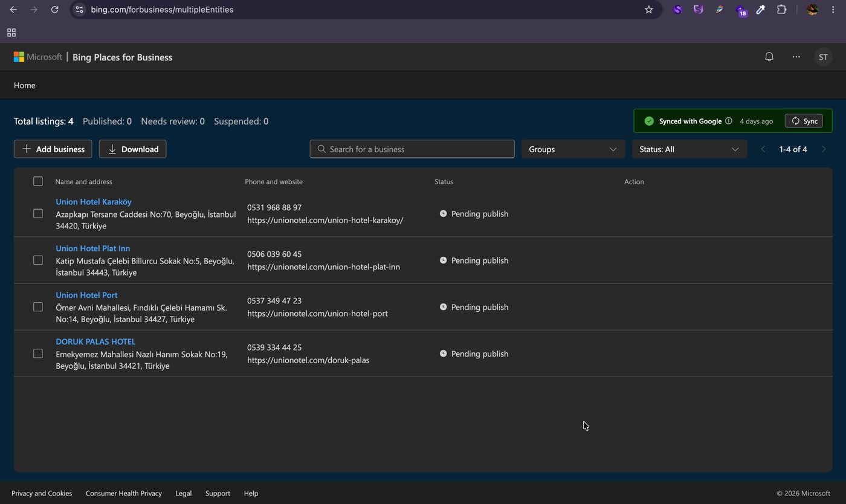Reload the page with the refresh icon
The width and height of the screenshot is (846, 504).
[54, 10]
